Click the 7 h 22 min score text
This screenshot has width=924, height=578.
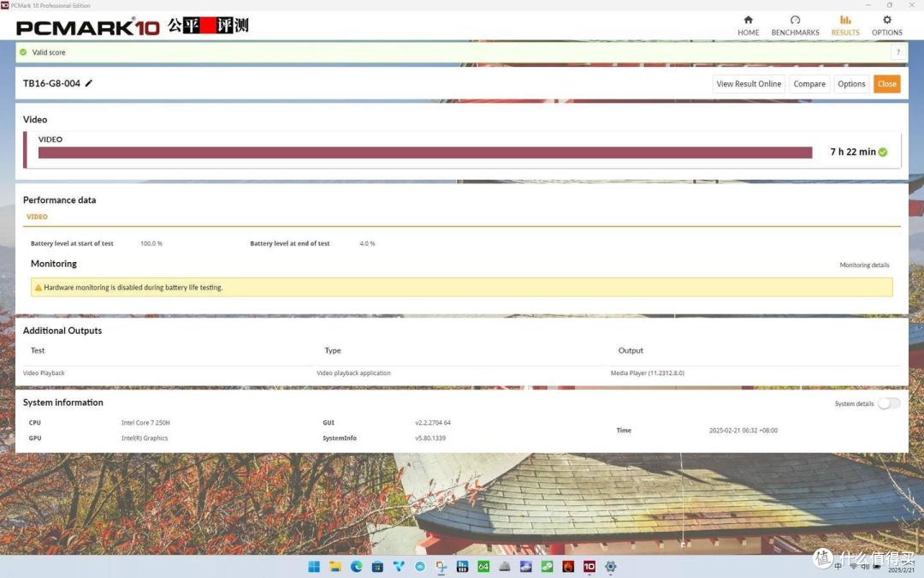853,152
